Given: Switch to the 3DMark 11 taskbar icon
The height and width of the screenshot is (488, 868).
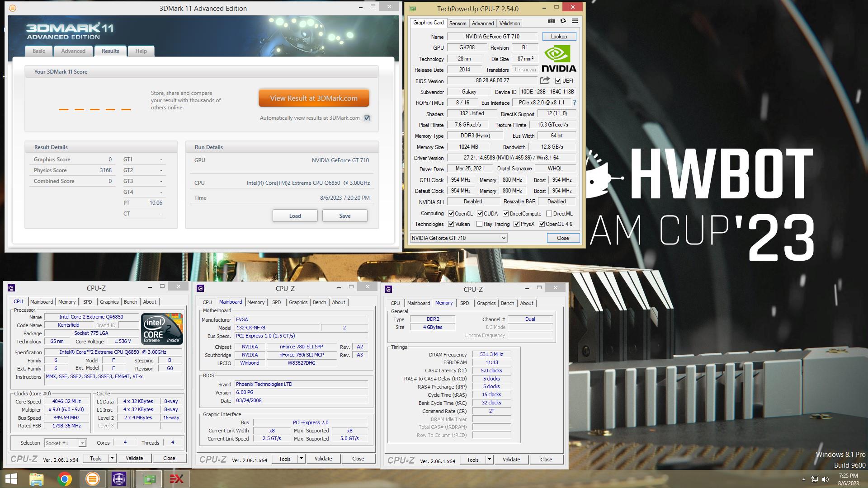Looking at the screenshot, I should click(93, 479).
